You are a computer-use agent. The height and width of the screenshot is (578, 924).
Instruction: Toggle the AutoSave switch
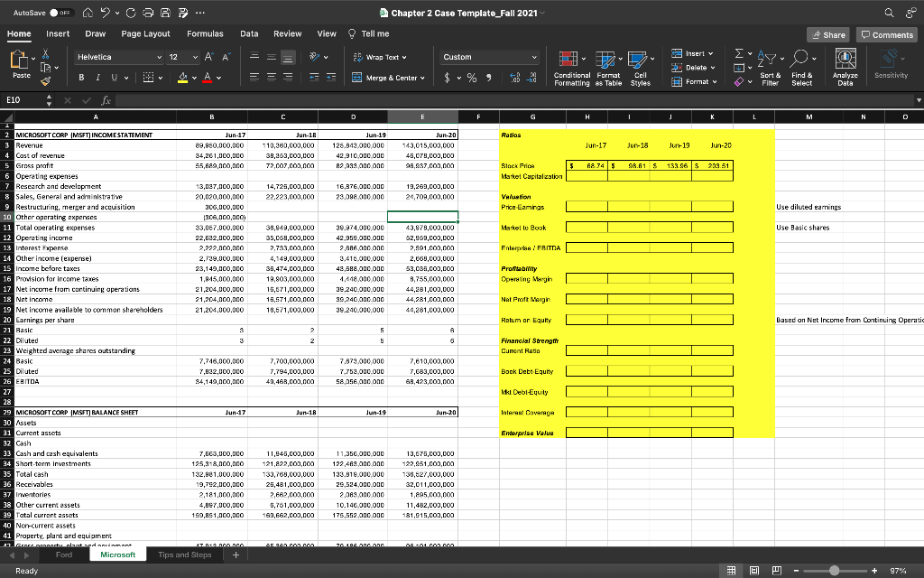[59, 13]
